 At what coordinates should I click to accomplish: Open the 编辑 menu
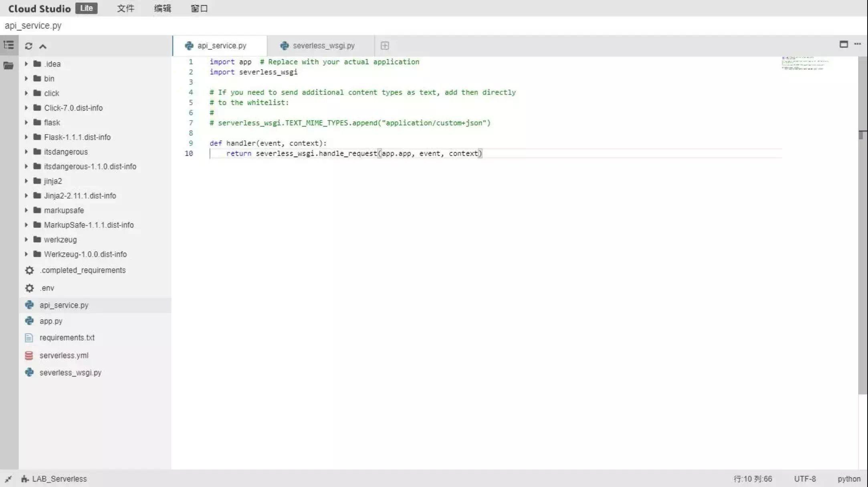pyautogui.click(x=162, y=8)
